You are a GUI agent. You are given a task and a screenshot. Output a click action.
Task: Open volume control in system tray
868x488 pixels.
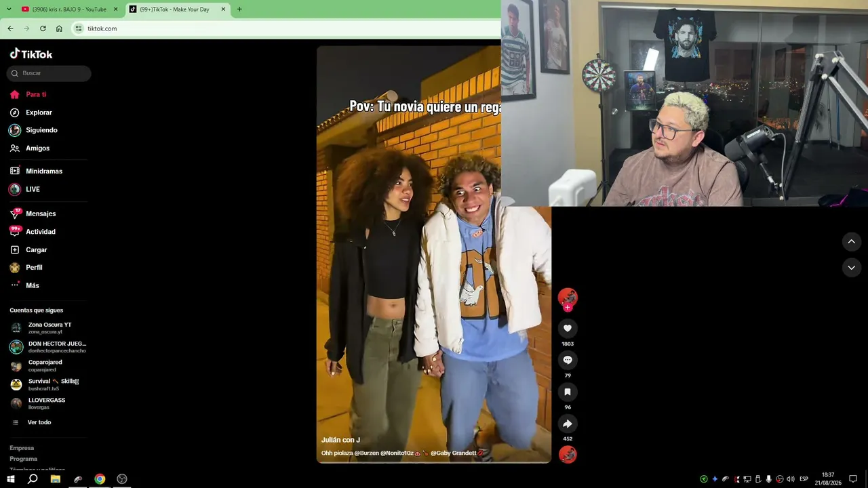(x=791, y=479)
